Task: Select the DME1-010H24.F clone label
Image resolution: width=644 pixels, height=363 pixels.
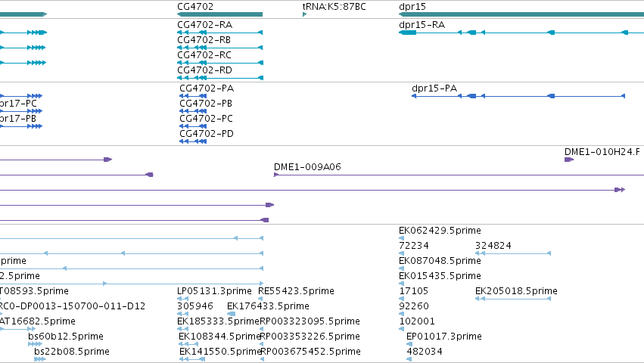Action: tap(602, 152)
